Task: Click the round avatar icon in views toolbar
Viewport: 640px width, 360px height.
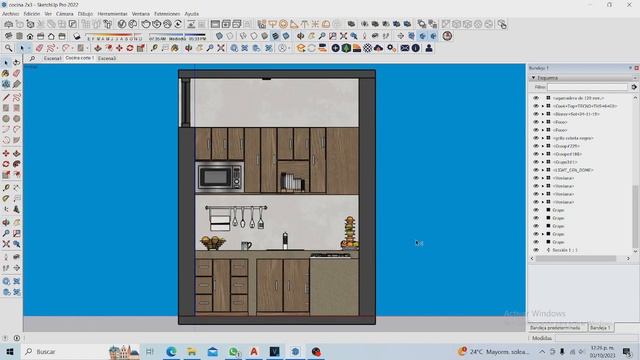Action: pos(447,36)
